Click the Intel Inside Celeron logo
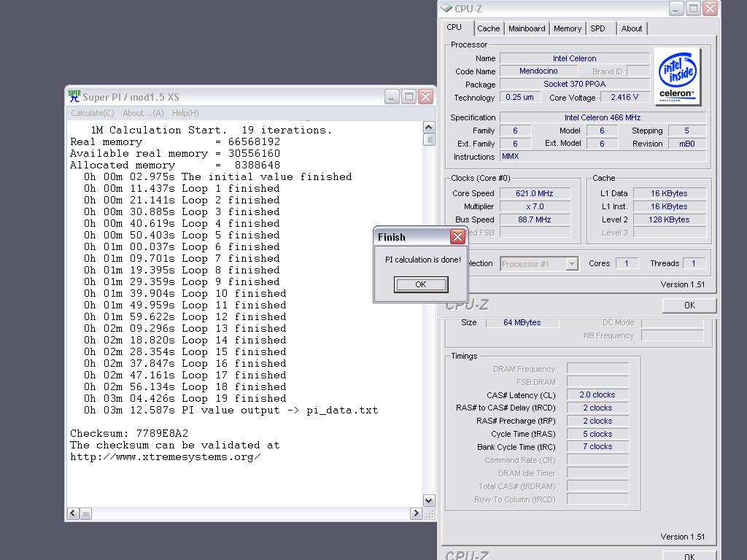Screen dimensions: 747x560 pyautogui.click(x=677, y=76)
